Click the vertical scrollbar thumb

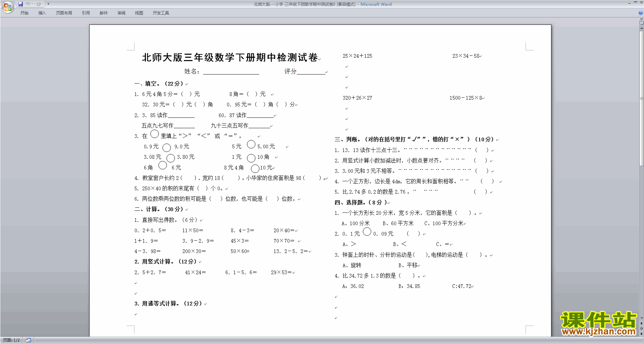pos(642,98)
